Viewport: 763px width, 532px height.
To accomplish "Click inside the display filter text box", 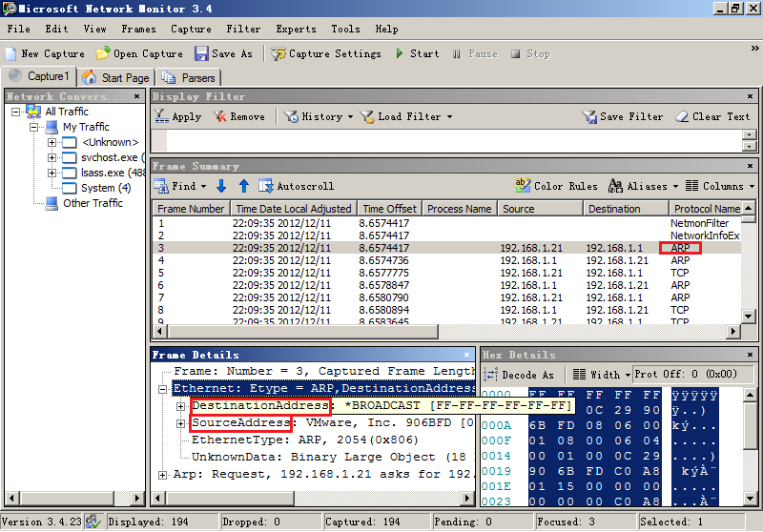I will 454,140.
